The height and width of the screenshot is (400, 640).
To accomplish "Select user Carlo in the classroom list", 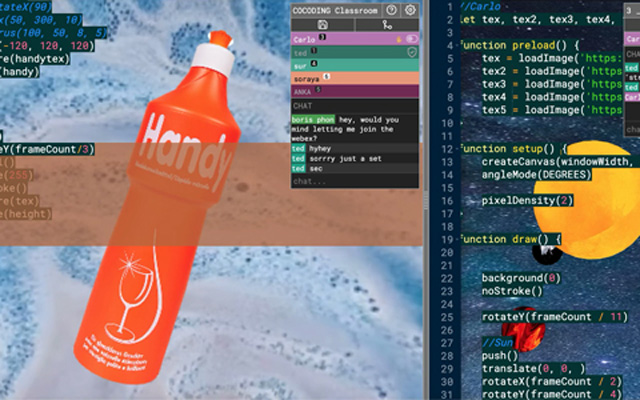I will point(306,38).
